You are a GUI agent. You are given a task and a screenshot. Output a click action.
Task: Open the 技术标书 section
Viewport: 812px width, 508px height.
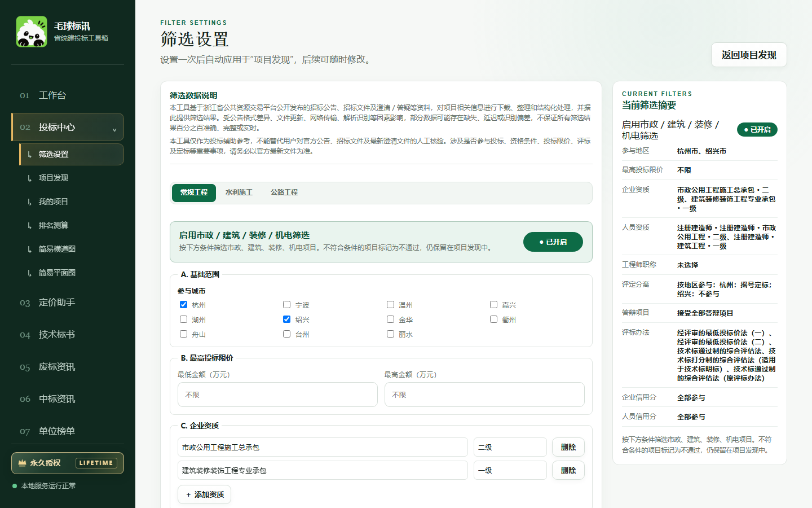coord(68,335)
